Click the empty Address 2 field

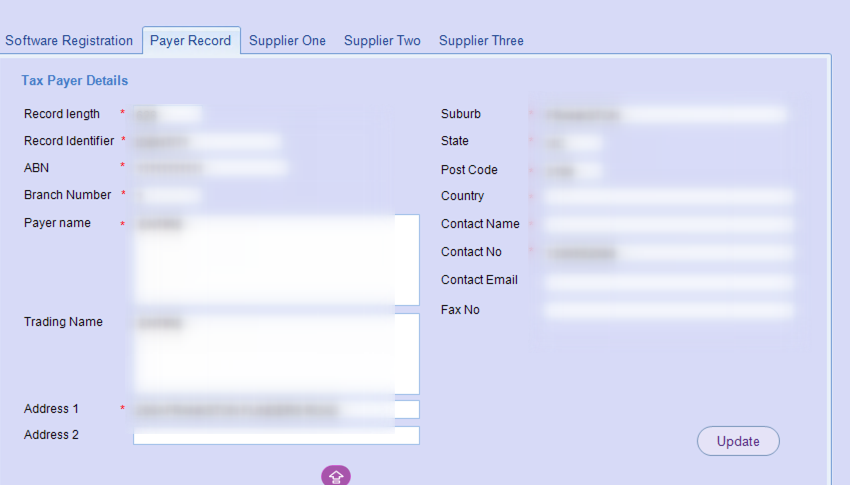pos(276,435)
